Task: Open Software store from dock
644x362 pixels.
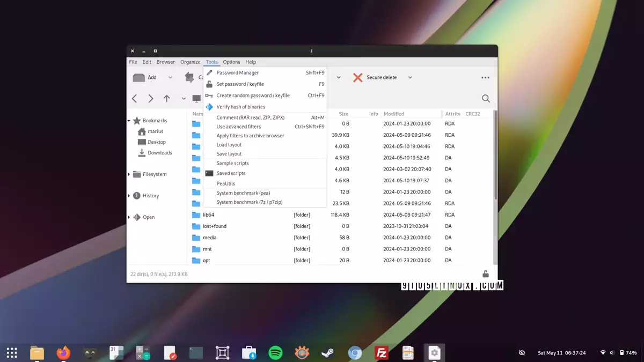Action: pos(249,352)
